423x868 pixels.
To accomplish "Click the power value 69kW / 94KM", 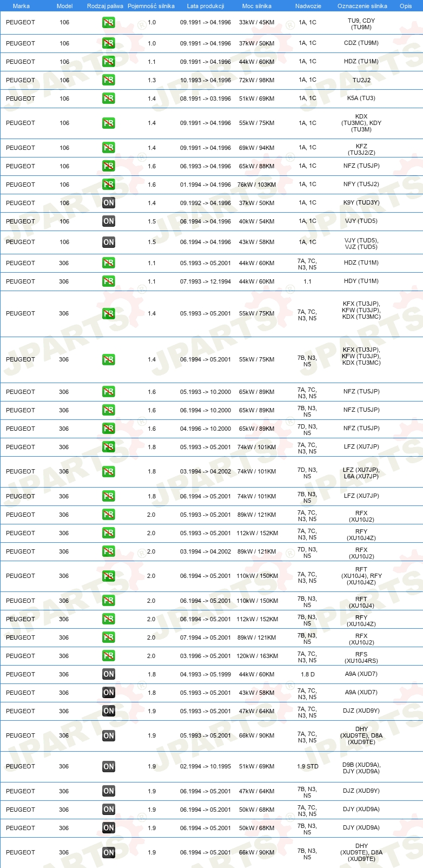I will click(x=257, y=148).
